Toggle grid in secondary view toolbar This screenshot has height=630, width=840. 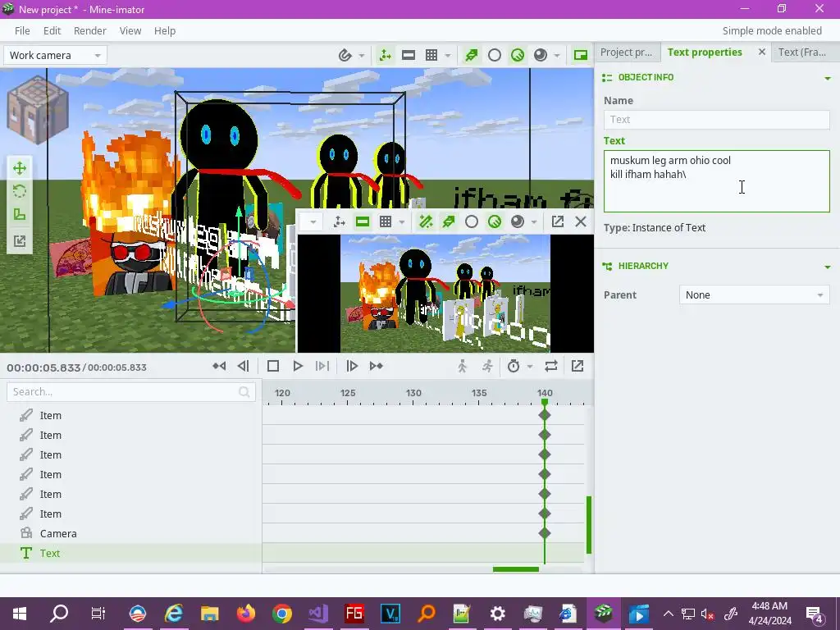point(386,221)
